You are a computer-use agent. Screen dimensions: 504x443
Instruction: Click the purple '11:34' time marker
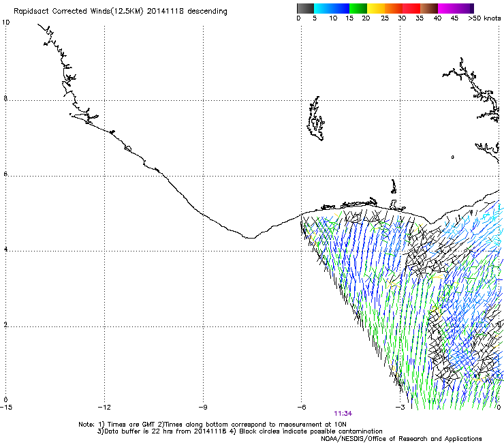point(343,414)
